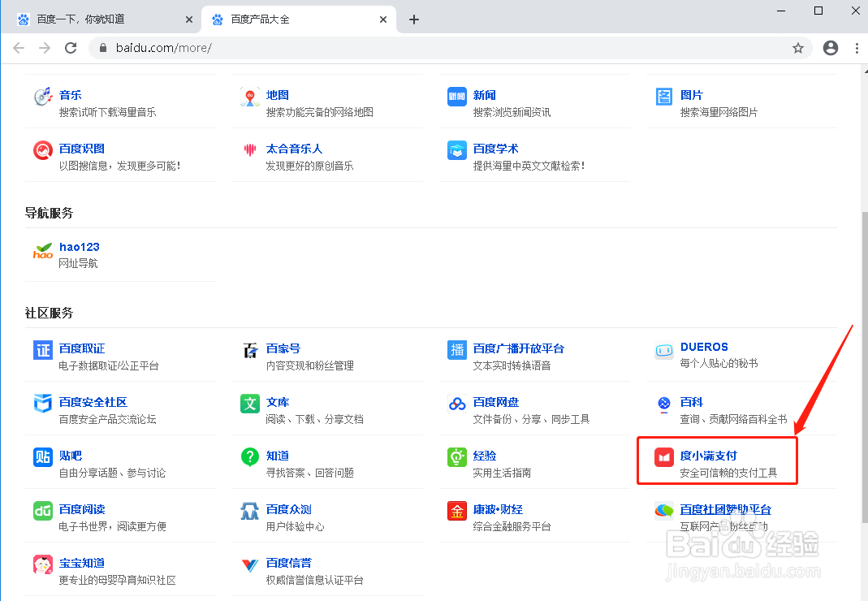Open the 百度社团赞助平台 link
This screenshot has width=868, height=601.
726,509
